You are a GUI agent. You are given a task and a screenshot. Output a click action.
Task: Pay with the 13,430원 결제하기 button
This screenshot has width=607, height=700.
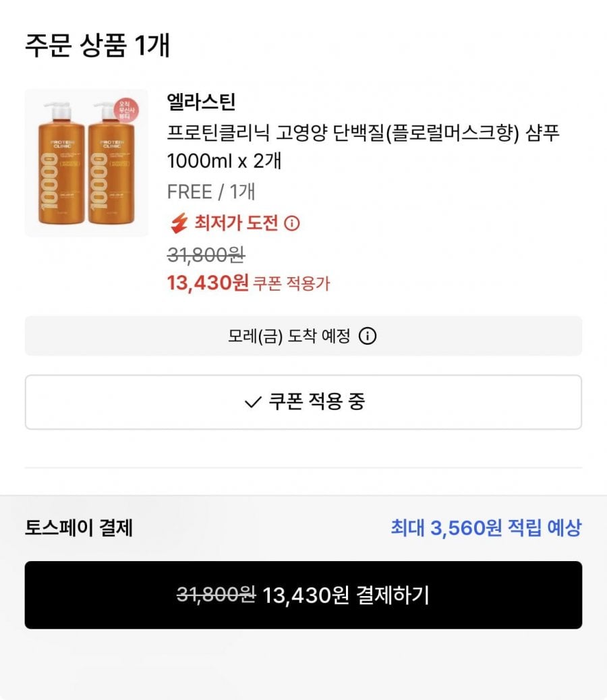tap(303, 595)
